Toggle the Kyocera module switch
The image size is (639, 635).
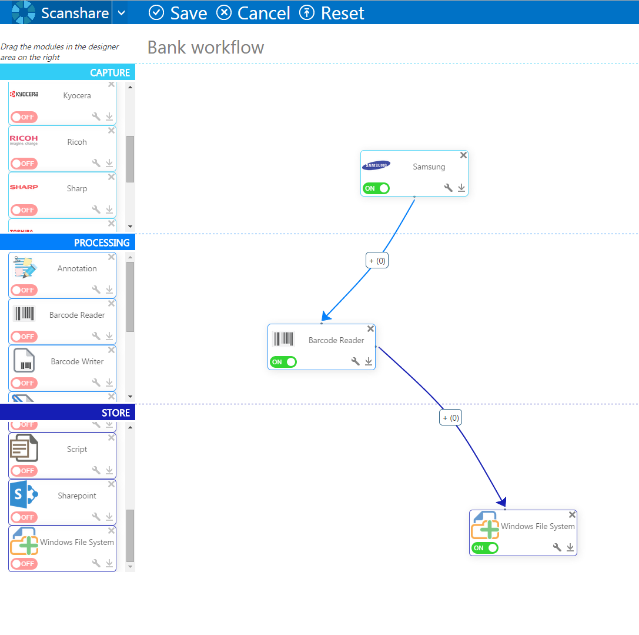pyautogui.click(x=24, y=117)
